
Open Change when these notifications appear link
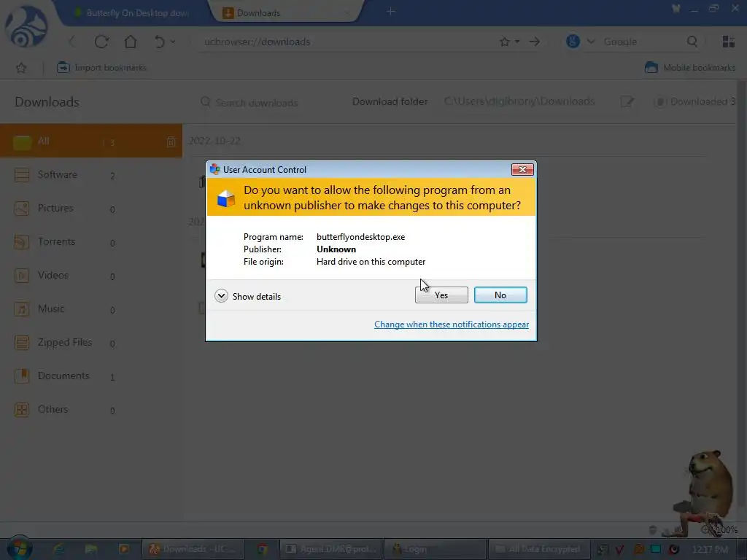tap(451, 324)
